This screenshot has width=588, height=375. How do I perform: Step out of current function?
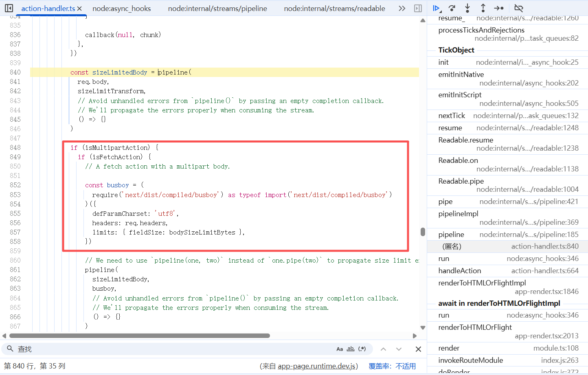pos(483,8)
